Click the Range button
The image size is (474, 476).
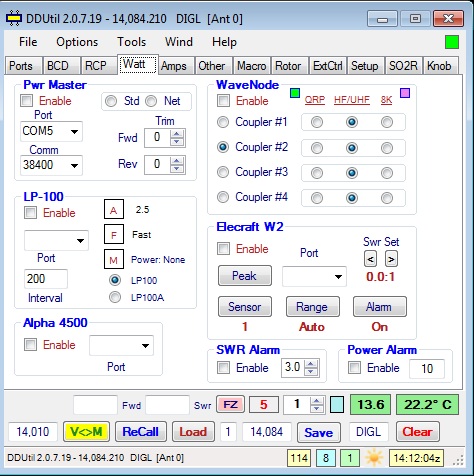313,307
